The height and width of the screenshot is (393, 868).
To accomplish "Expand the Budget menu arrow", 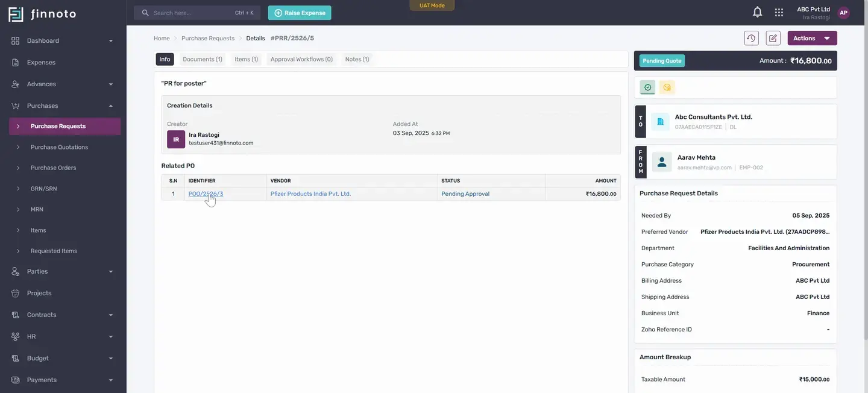I will click(111, 359).
